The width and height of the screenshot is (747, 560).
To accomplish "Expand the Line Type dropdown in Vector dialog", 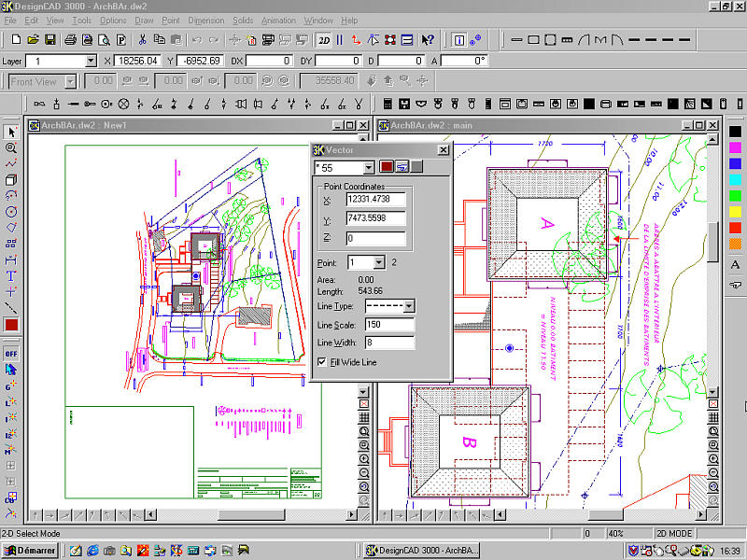I will click(x=408, y=305).
